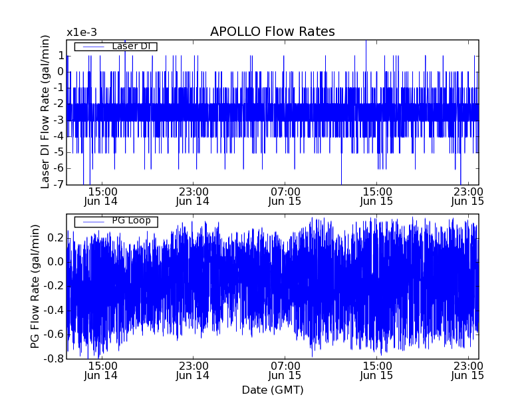Click the 1 tick label on top plot
The height and width of the screenshot is (399, 532).
click(61, 56)
